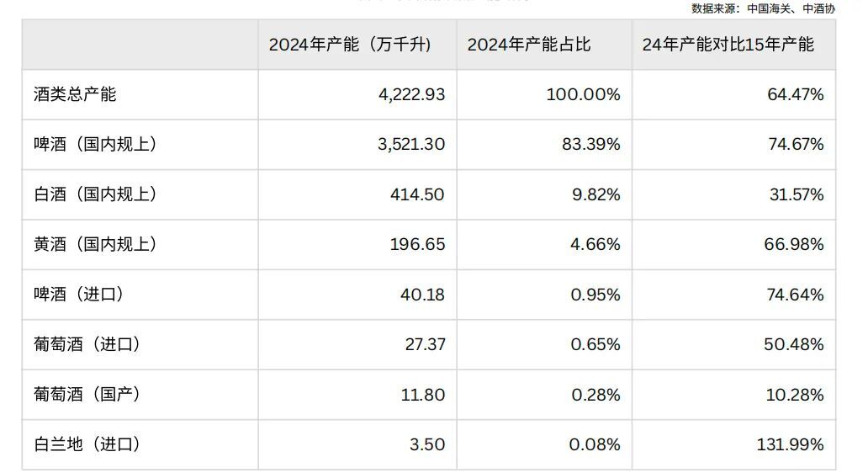Click the 白兰地（进口） row label

pyautogui.click(x=87, y=444)
